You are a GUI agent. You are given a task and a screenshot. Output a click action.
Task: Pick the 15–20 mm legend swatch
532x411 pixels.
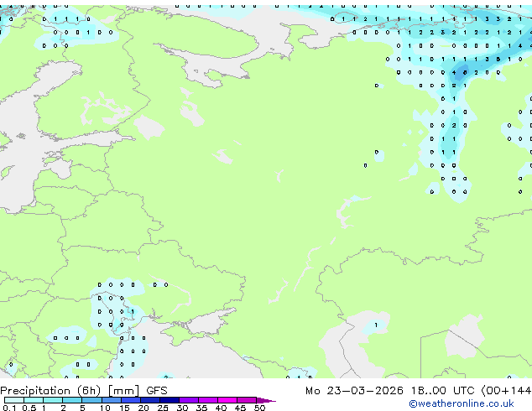pyautogui.click(x=131, y=400)
